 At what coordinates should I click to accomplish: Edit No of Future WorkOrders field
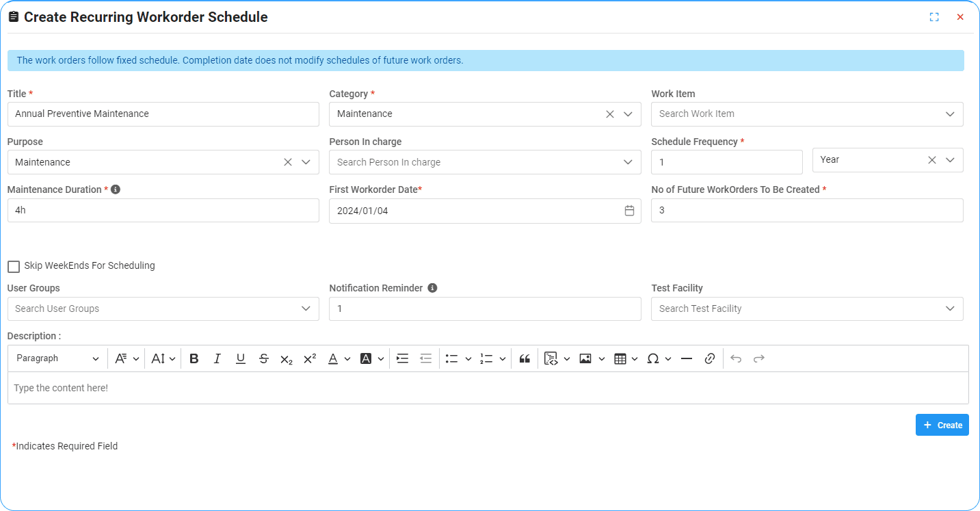[x=807, y=211]
